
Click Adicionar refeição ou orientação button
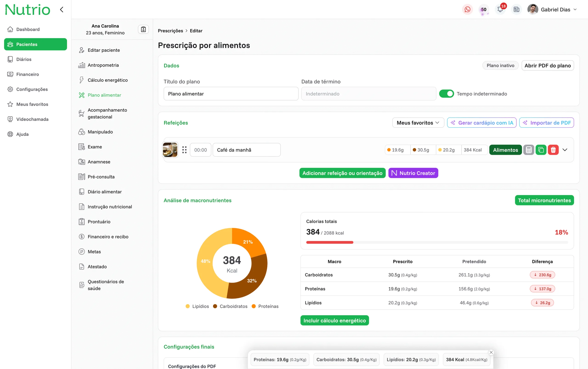(x=342, y=173)
